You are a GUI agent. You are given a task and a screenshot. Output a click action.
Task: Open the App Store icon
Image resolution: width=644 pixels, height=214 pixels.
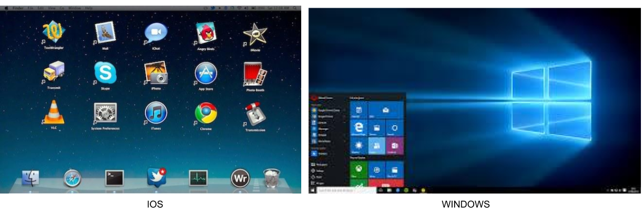pyautogui.click(x=206, y=73)
